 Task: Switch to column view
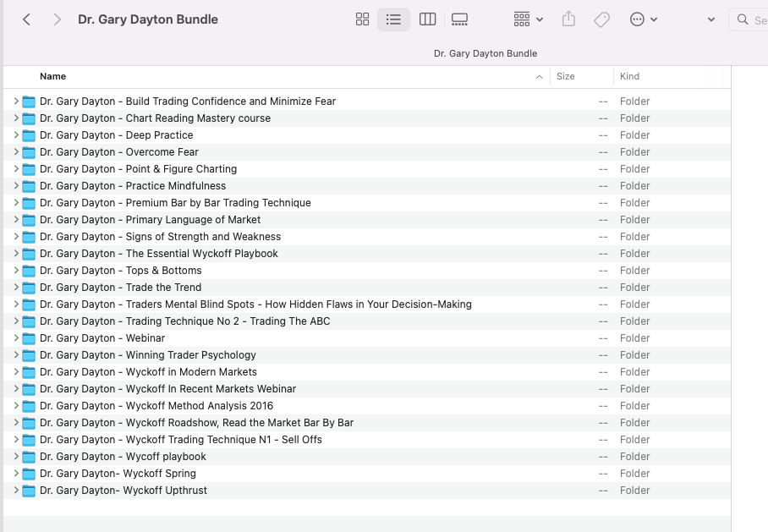427,19
